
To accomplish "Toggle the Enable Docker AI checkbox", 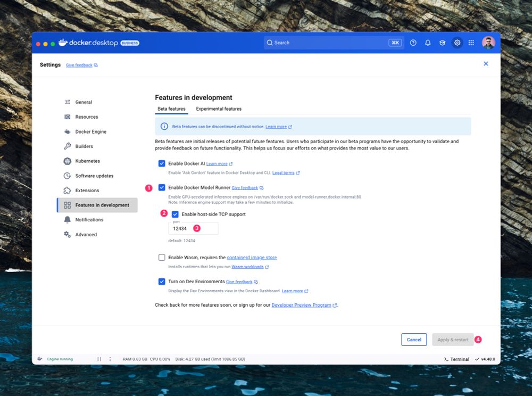I will 162,163.
